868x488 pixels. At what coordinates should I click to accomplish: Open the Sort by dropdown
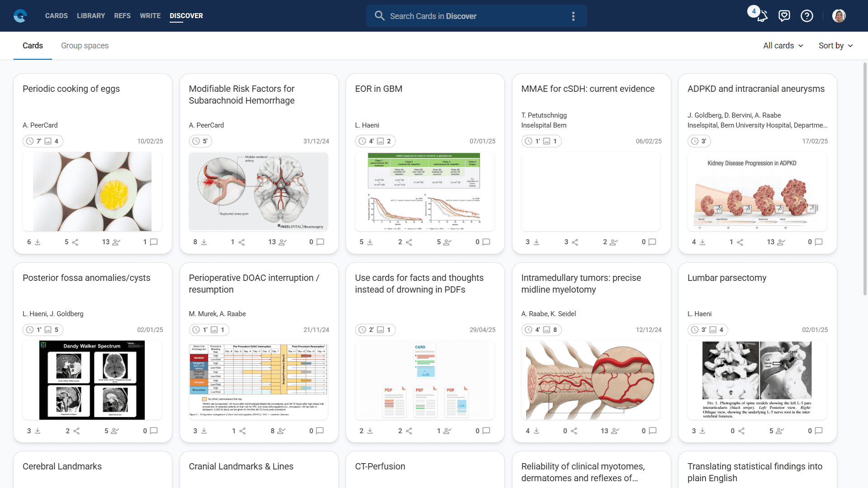pos(835,46)
